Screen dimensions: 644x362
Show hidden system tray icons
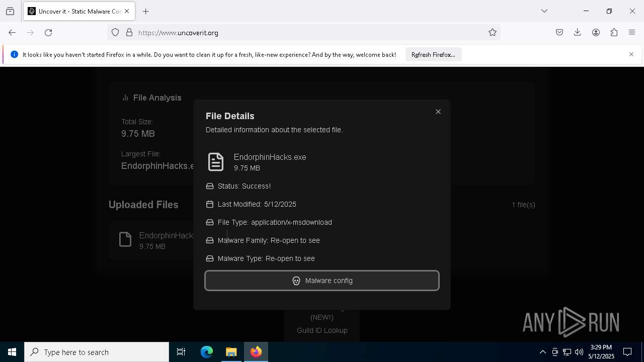pos(542,352)
